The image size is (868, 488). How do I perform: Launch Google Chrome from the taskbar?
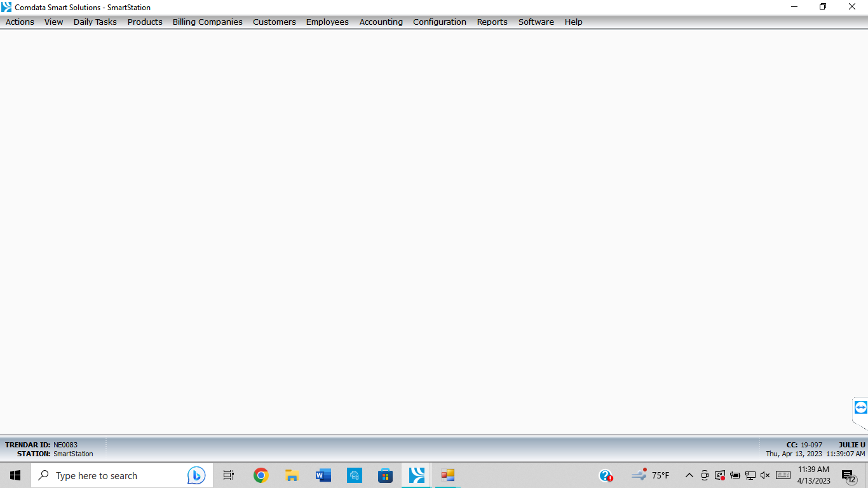261,475
